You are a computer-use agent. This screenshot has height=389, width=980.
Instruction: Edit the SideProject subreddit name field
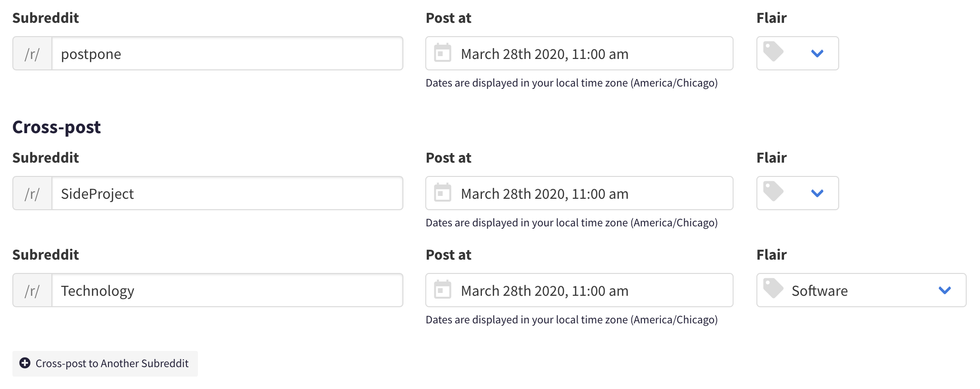(x=227, y=193)
